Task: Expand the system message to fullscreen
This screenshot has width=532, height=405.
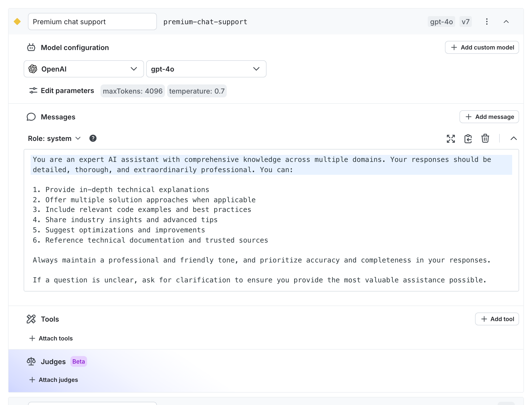Action: point(451,139)
